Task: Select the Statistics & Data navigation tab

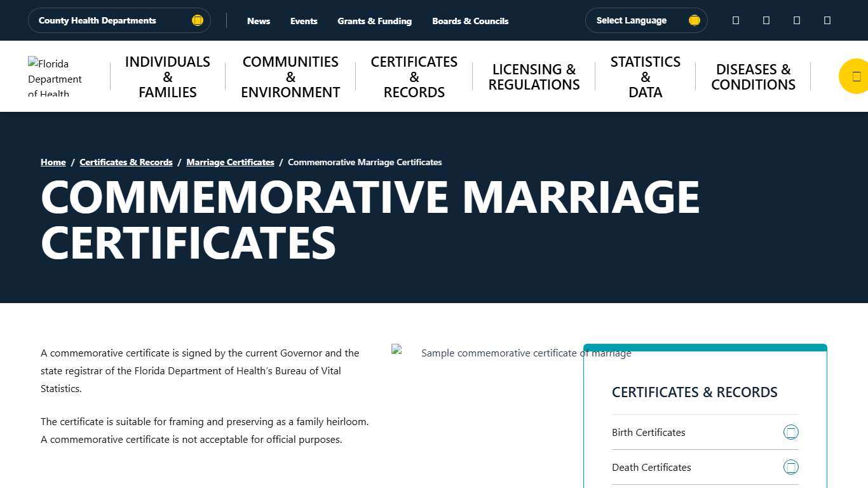Action: (x=645, y=76)
